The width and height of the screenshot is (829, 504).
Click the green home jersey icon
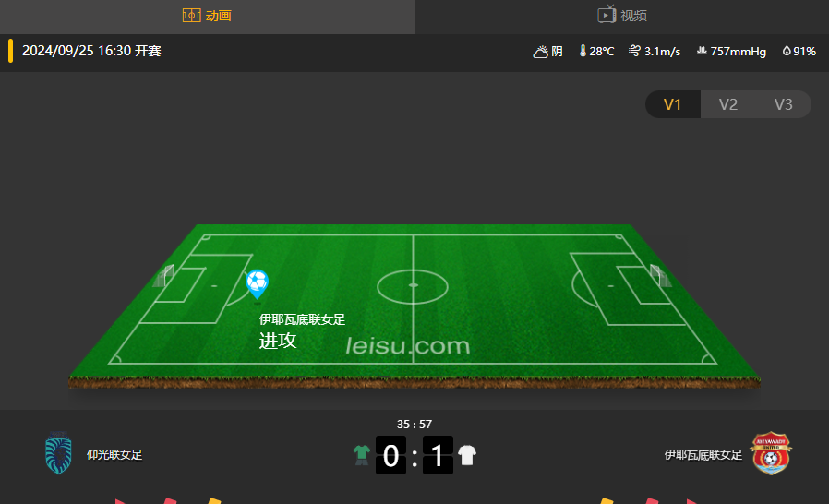click(362, 455)
